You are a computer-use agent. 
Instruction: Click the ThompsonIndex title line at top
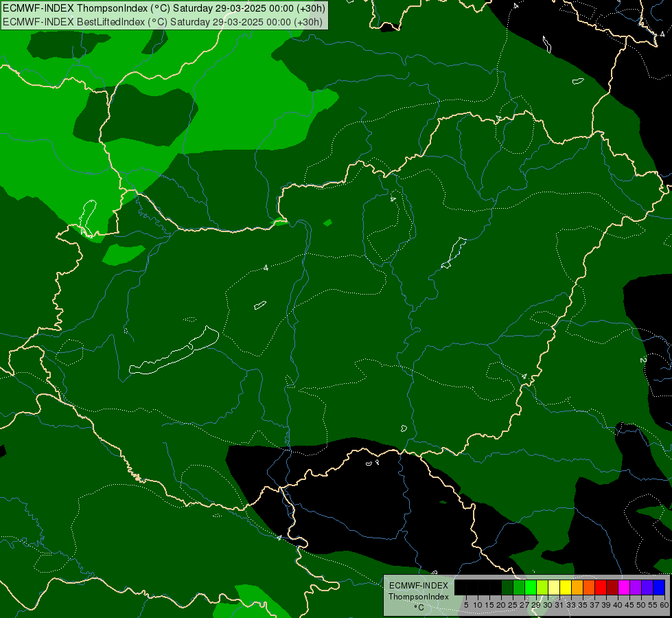pyautogui.click(x=164, y=8)
